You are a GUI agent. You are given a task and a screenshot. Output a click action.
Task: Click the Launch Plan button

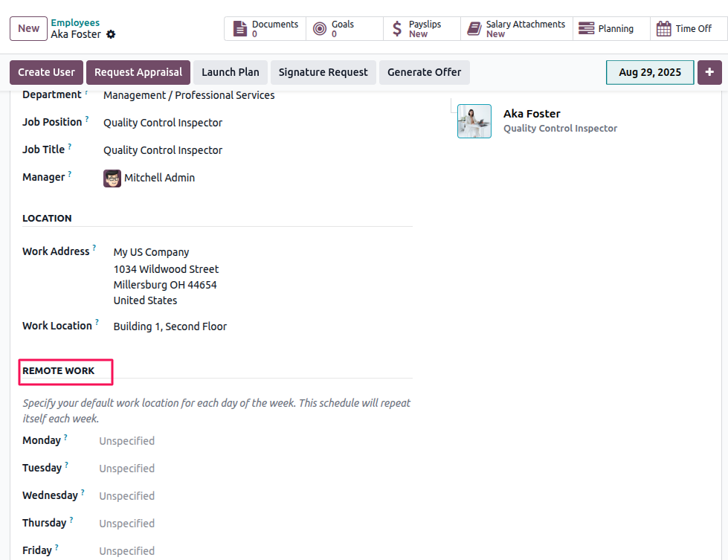coord(231,72)
